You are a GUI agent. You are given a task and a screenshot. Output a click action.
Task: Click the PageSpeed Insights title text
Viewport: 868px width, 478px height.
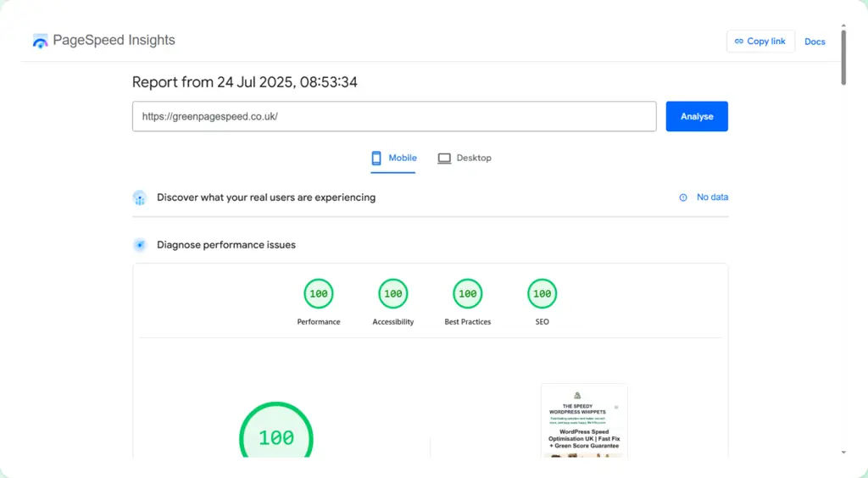pyautogui.click(x=114, y=41)
